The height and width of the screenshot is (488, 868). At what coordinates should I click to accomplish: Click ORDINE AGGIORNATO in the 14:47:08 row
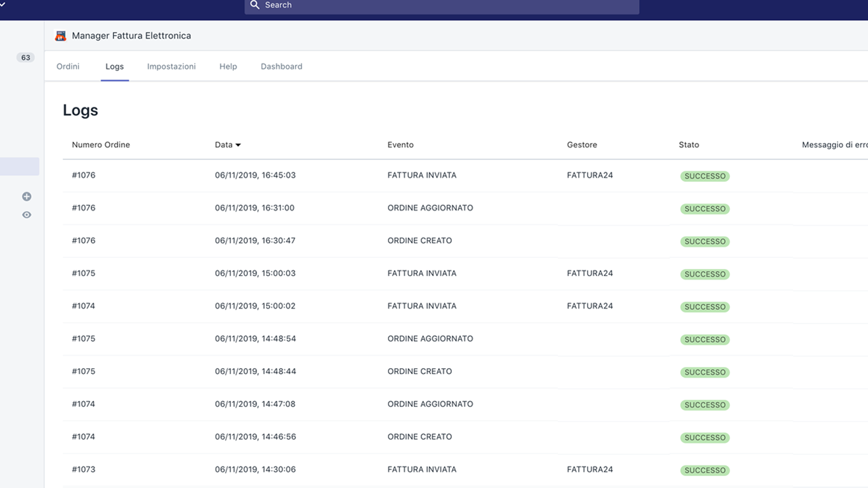[x=430, y=404]
